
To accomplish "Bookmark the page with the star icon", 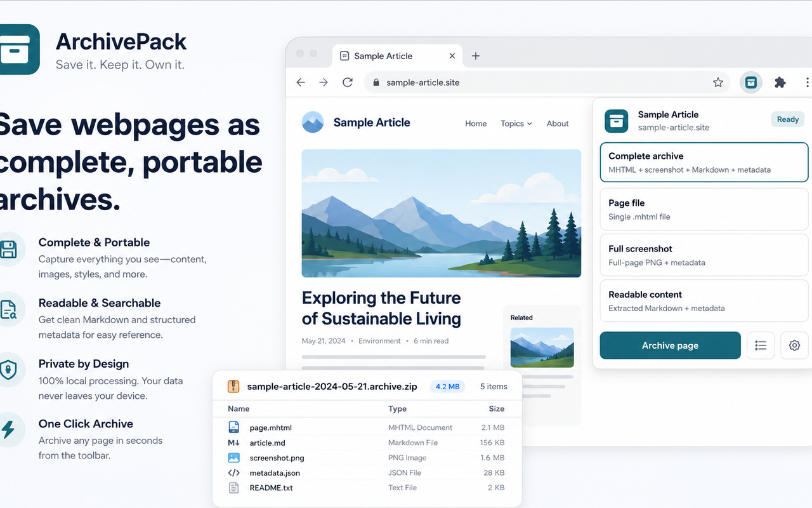I will 718,83.
